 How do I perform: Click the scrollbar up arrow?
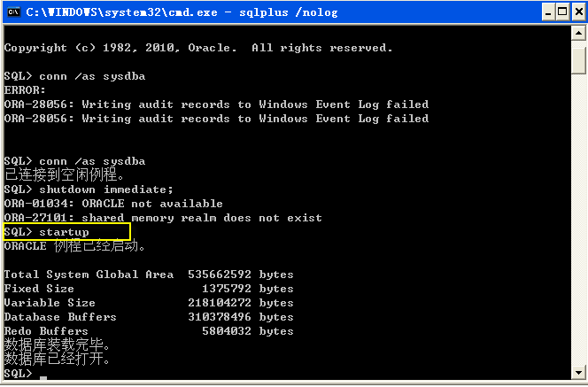click(578, 34)
